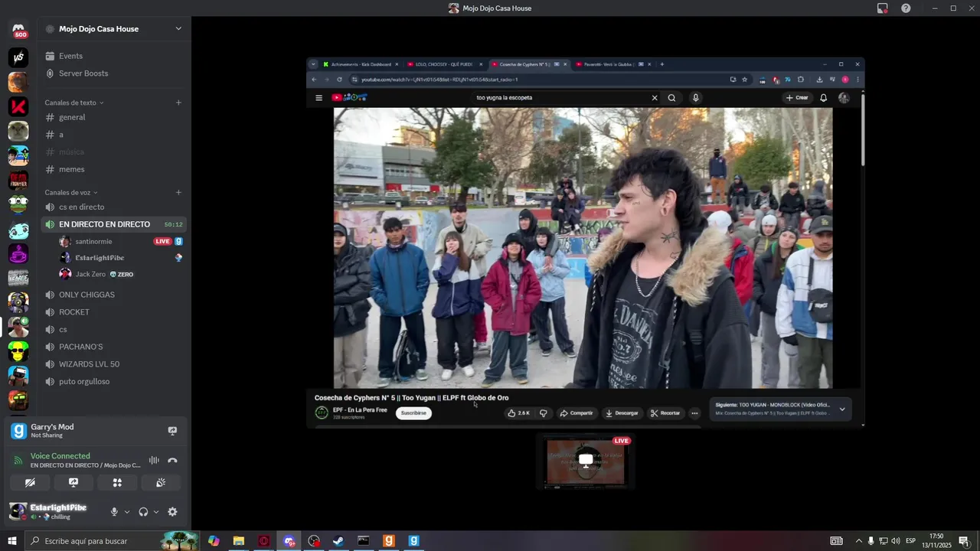The height and width of the screenshot is (551, 980).
Task: Open Mojo Dojo Casa House server menu
Action: (x=114, y=29)
